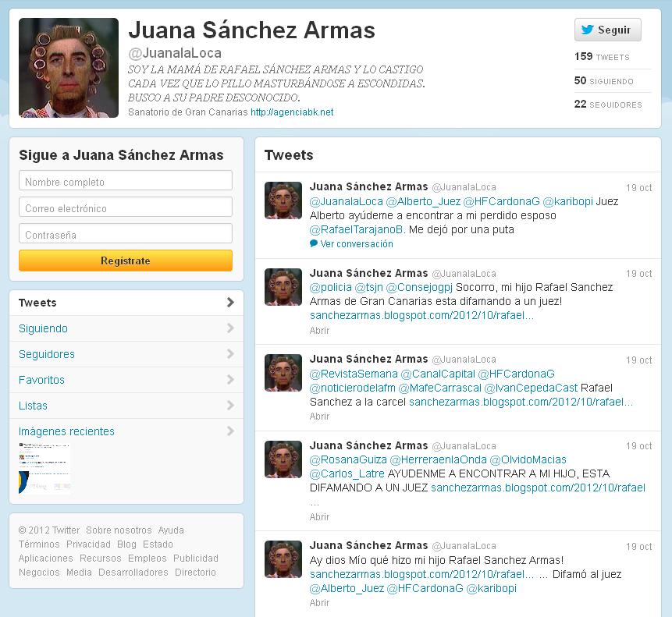Open the Empleos footer link
The width and height of the screenshot is (672, 617).
(x=147, y=558)
